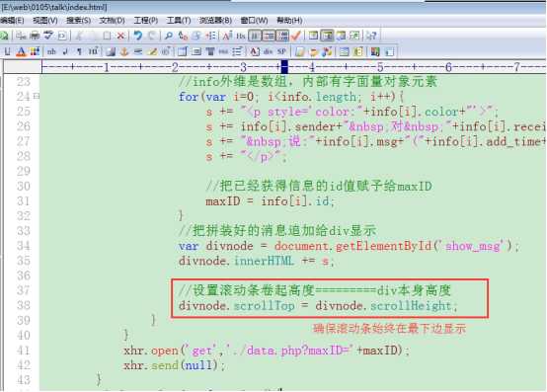
Task: Click the Go to line icon
Action: coord(211,36)
